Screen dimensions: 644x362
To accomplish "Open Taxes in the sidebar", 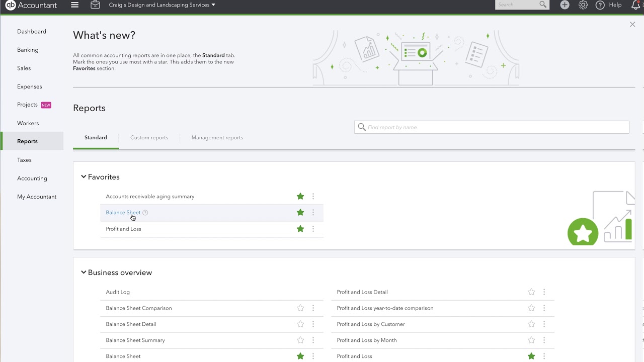I will point(24,160).
